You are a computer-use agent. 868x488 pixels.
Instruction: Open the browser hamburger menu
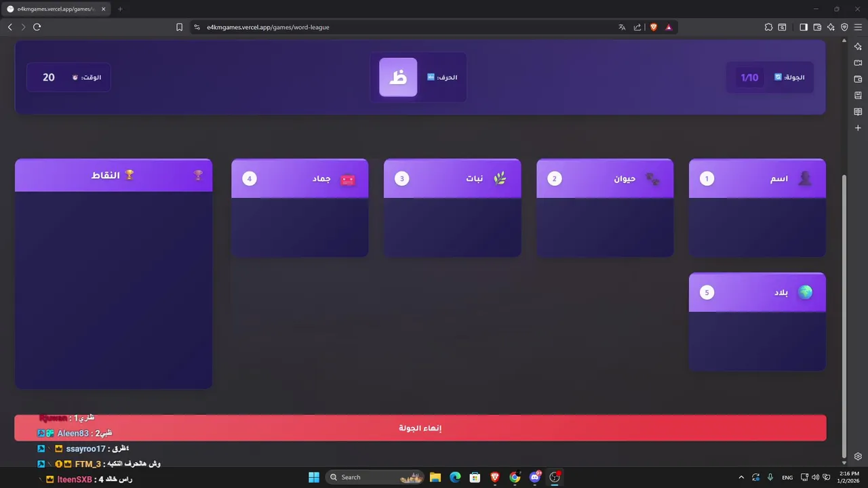[858, 27]
